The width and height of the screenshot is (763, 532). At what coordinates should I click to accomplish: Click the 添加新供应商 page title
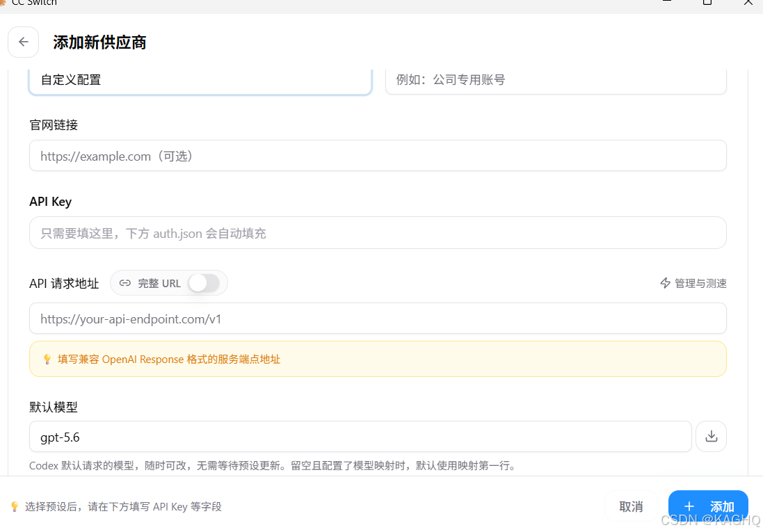[99, 42]
